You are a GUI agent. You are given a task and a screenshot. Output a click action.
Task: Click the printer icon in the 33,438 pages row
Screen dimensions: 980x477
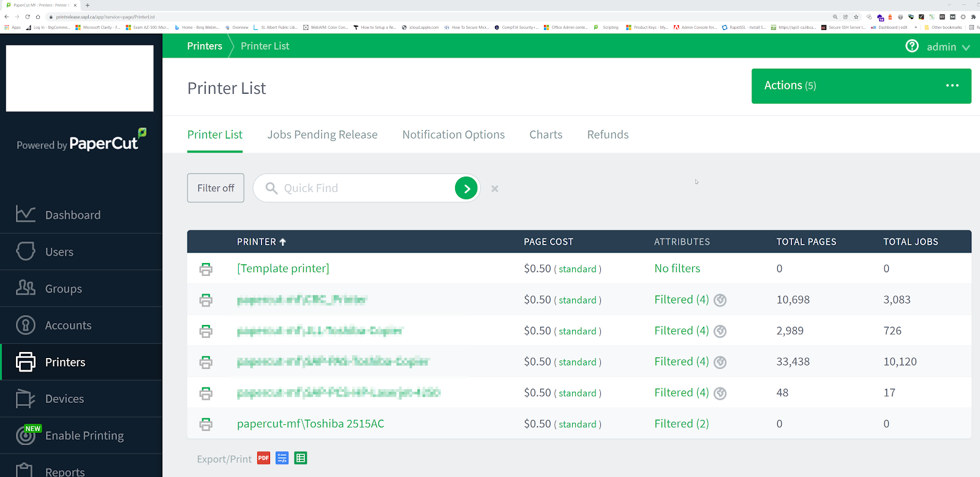click(206, 362)
